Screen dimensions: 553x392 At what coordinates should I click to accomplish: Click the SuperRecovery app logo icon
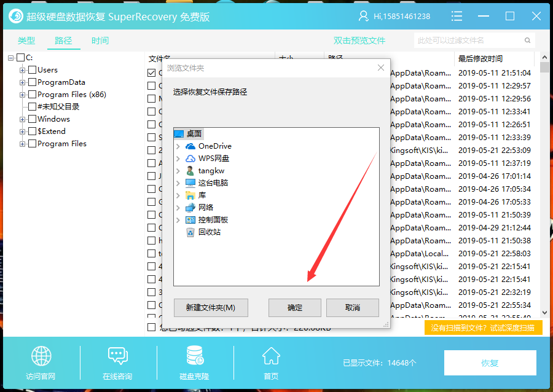coord(16,16)
